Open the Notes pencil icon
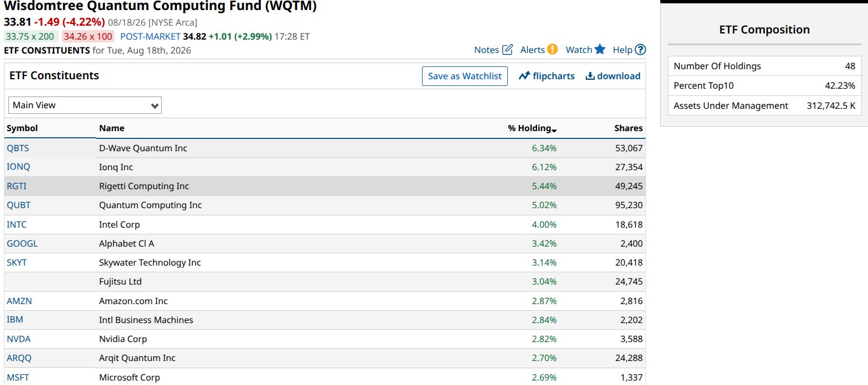The width and height of the screenshot is (868, 385). tap(507, 50)
